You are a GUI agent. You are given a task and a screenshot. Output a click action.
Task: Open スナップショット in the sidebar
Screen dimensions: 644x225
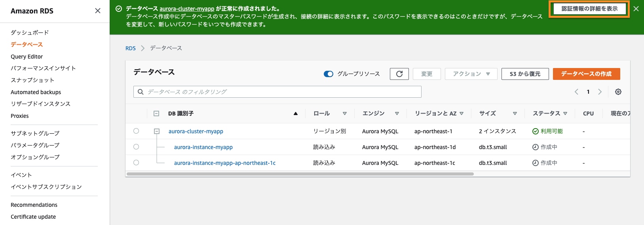pyautogui.click(x=32, y=80)
